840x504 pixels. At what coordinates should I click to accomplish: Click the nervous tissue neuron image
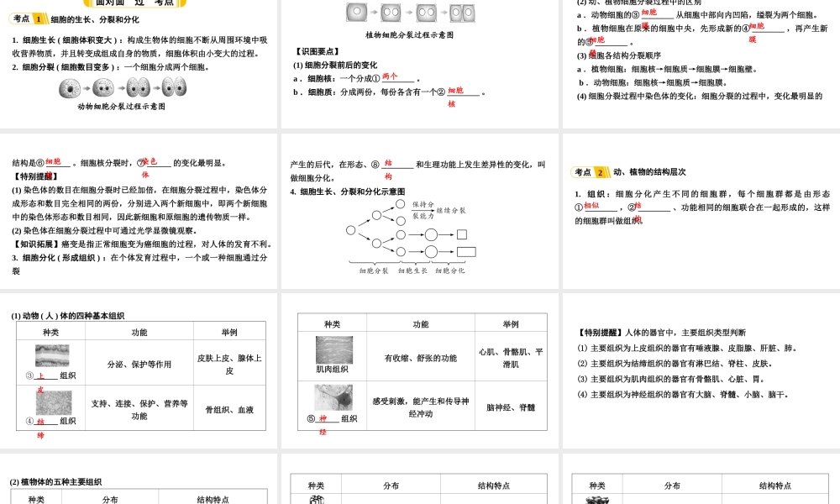pyautogui.click(x=333, y=397)
